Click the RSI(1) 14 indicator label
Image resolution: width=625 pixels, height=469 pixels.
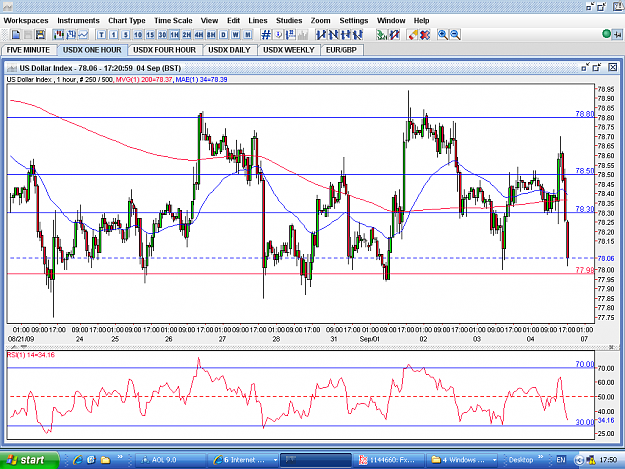pos(31,355)
